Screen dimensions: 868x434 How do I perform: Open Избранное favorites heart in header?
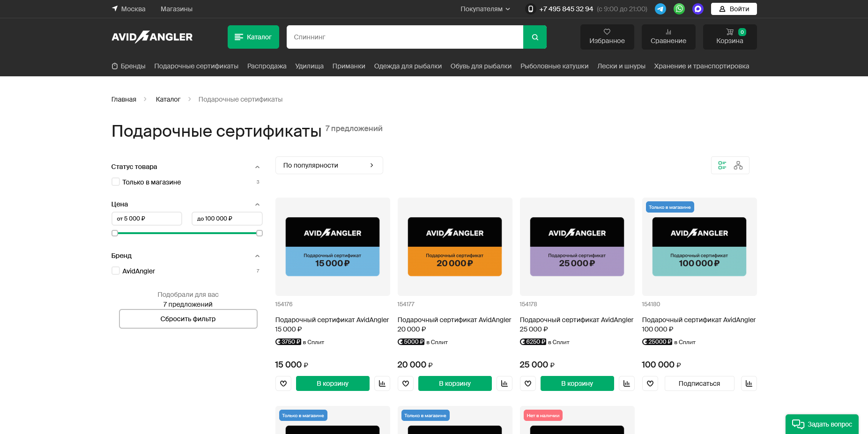(607, 37)
